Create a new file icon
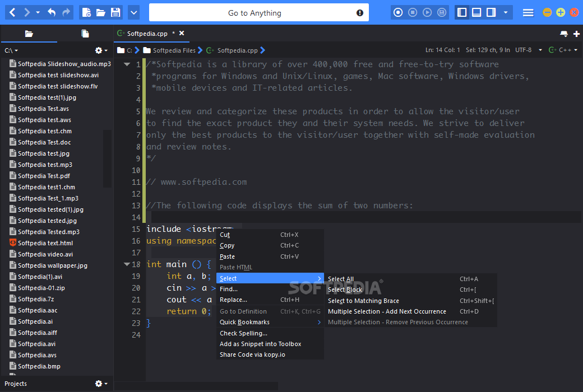Screen dimensions: 583x392 click(86, 13)
